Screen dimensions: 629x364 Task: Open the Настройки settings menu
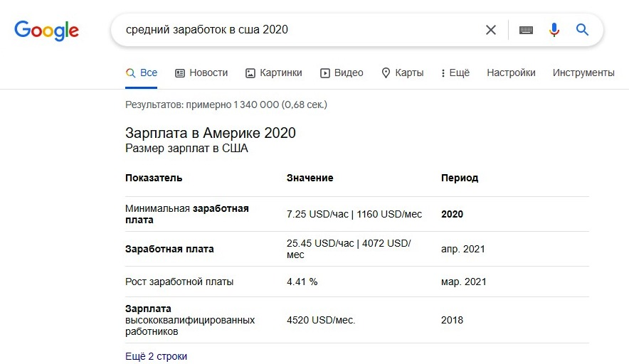point(511,73)
